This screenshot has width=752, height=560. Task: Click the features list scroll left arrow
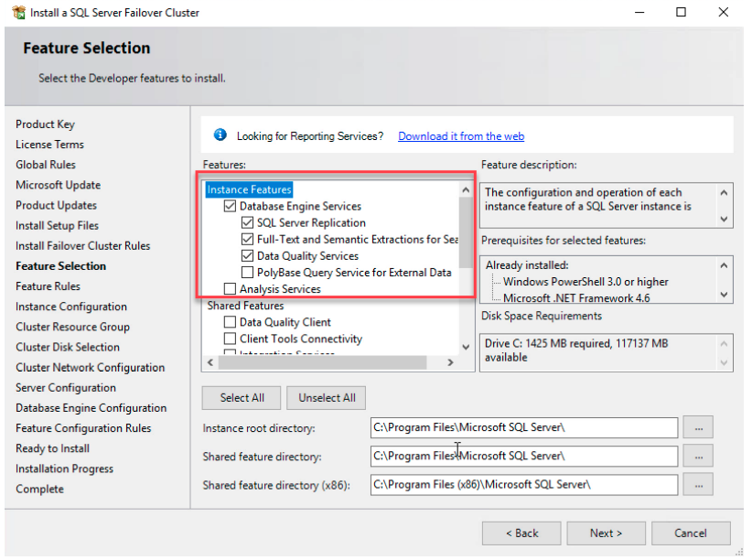(210, 362)
